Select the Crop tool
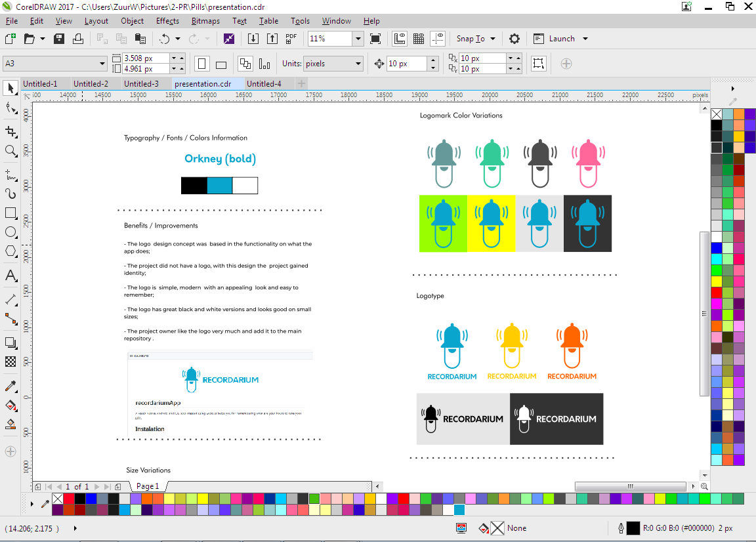Screen dimensions: 756x542 coord(10,131)
